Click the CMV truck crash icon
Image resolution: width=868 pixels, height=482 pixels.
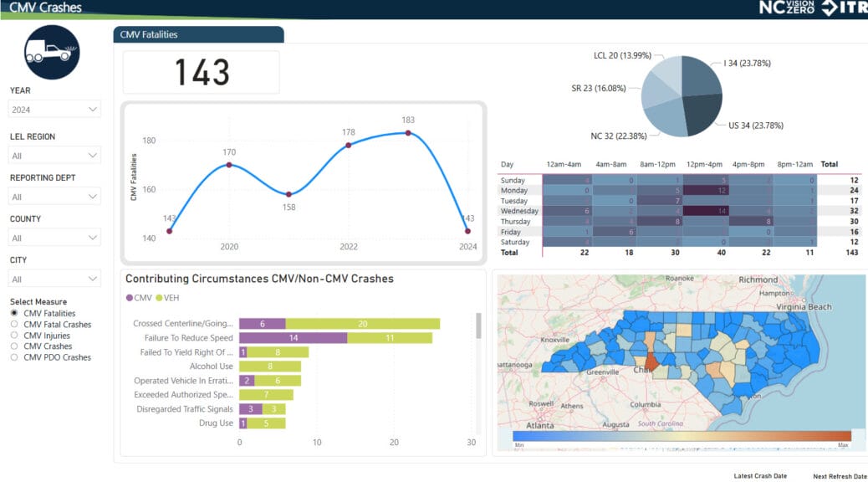(52, 52)
